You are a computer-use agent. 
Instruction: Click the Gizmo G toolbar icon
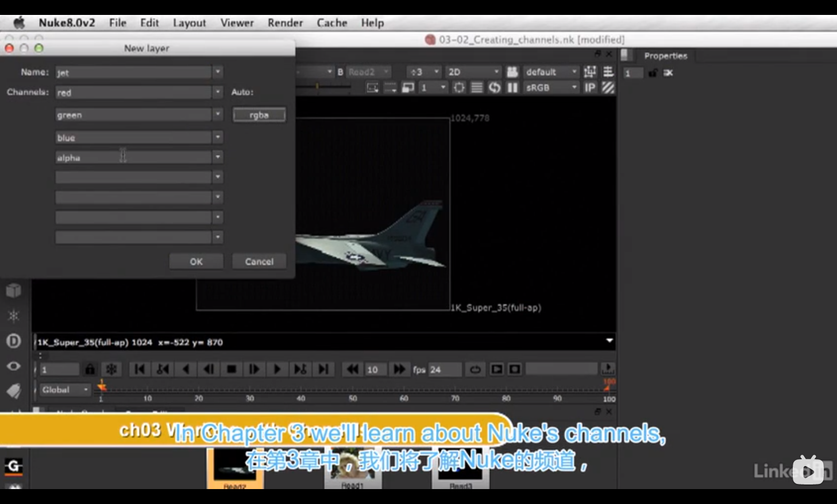coord(13,467)
